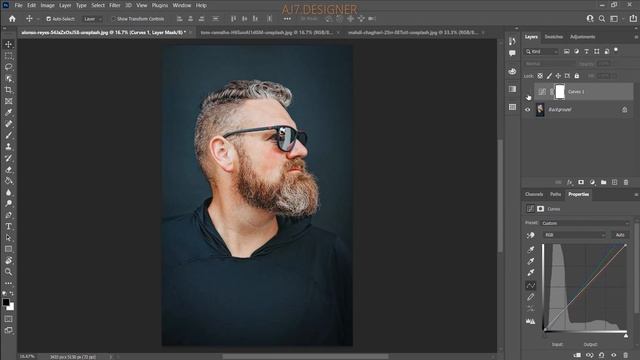Open the Auto-Select Layer dropdown
The width and height of the screenshot is (640, 360).
click(x=92, y=19)
